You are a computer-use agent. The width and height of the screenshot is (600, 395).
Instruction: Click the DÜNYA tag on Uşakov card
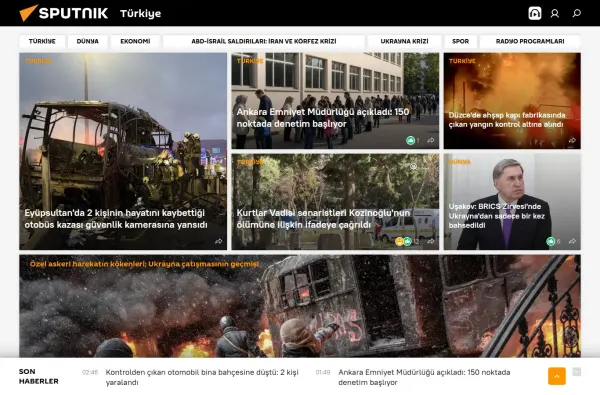coord(460,162)
